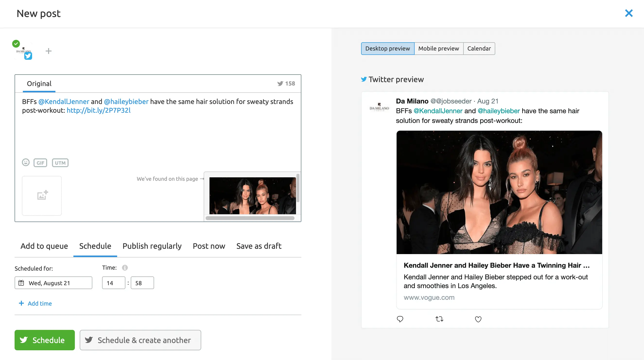Click the large preview image of link card
This screenshot has height=360, width=644.
coord(499,192)
